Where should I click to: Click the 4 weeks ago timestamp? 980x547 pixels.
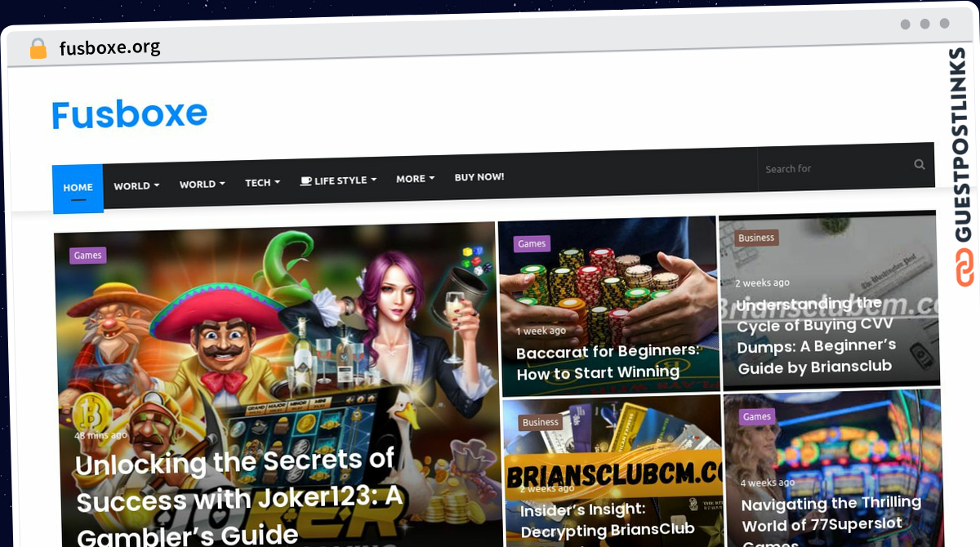(768, 483)
